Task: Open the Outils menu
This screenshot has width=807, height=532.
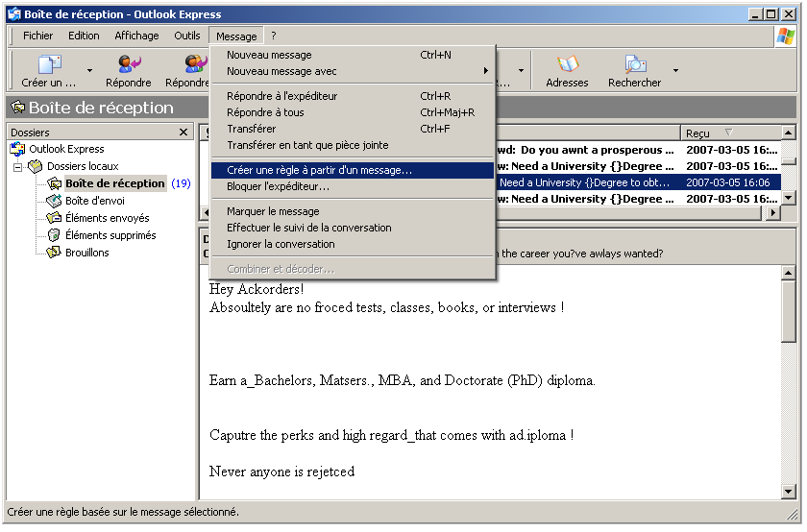Action: [x=186, y=36]
